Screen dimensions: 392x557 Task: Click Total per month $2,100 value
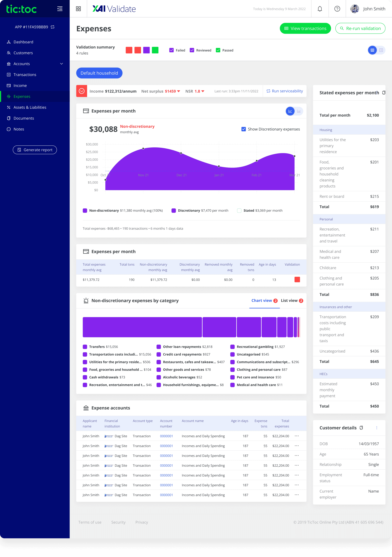click(373, 115)
